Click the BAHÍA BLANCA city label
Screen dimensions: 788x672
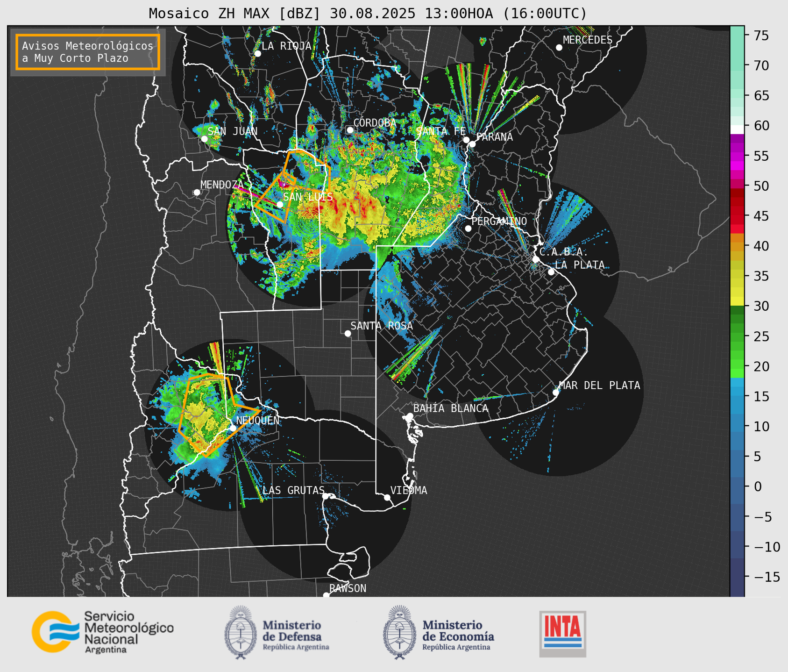coord(451,408)
